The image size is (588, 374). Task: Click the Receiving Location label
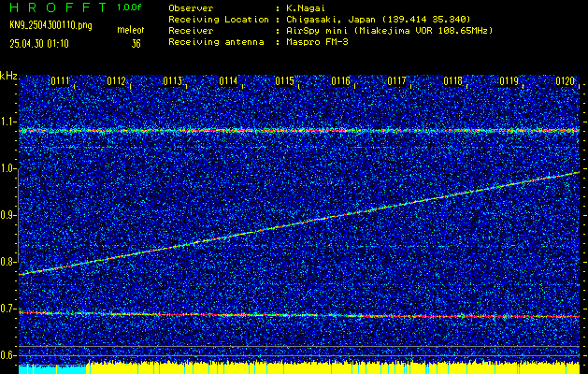[219, 19]
